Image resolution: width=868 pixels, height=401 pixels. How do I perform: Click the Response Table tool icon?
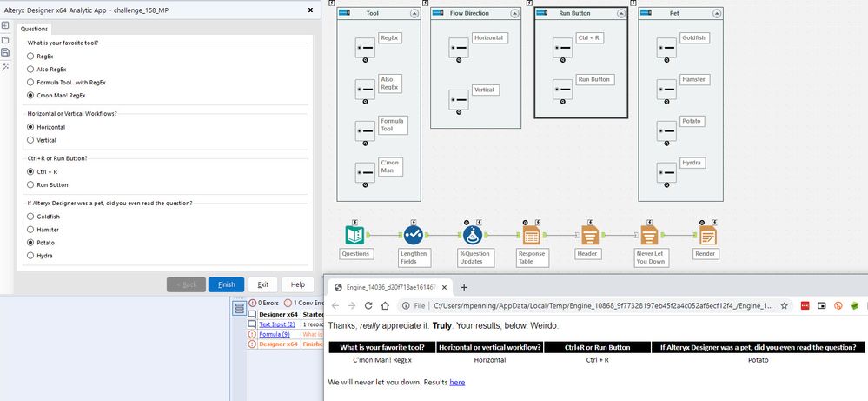tap(532, 235)
